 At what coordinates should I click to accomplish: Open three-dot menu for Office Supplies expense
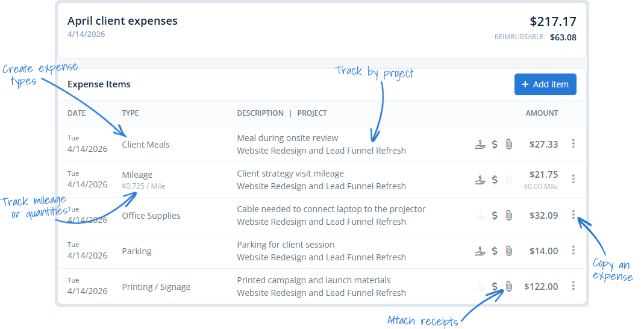573,215
